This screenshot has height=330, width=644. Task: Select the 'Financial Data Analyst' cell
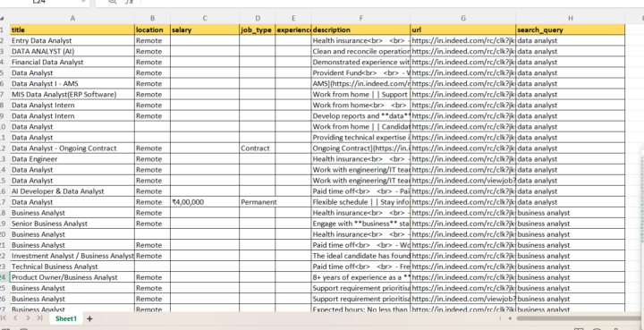pyautogui.click(x=72, y=62)
